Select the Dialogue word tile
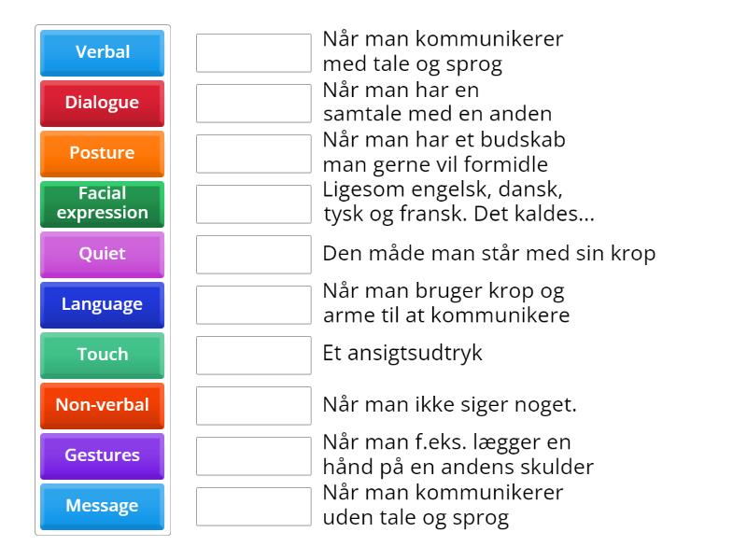This screenshot has width=747, height=560. [102, 103]
